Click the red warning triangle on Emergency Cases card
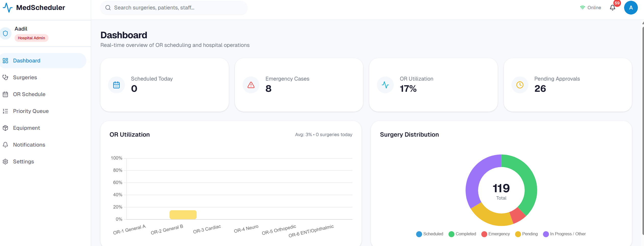Viewport: 644px width, 246px height. click(x=251, y=85)
